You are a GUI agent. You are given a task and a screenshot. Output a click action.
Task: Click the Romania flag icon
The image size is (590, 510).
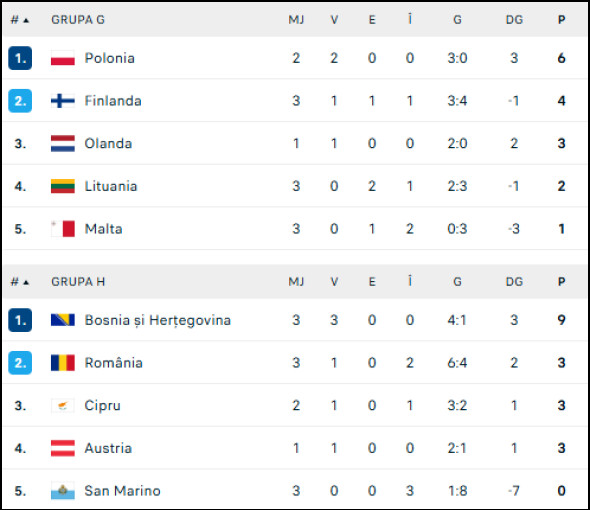click(63, 363)
